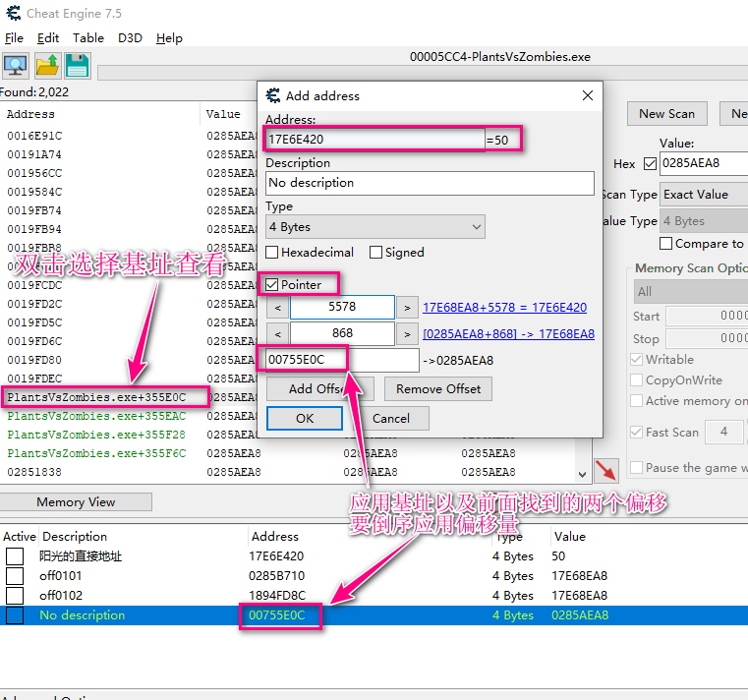Click the scan progress bar
748x700 pixels.
[423, 73]
